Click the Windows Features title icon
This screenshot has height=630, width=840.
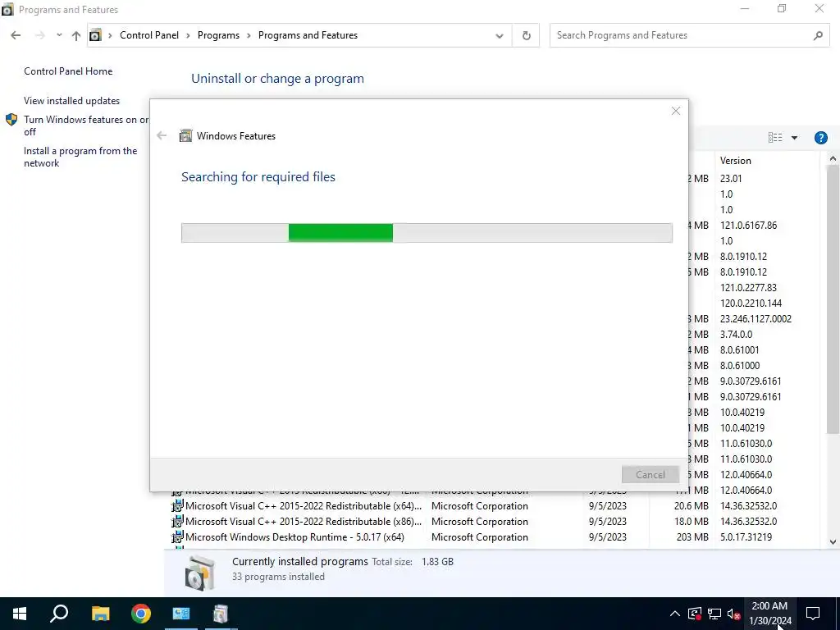(185, 135)
